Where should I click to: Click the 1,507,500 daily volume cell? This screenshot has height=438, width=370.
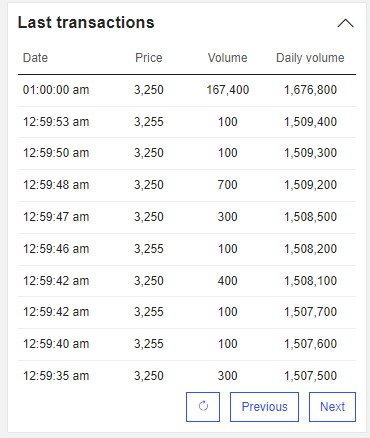tap(310, 376)
